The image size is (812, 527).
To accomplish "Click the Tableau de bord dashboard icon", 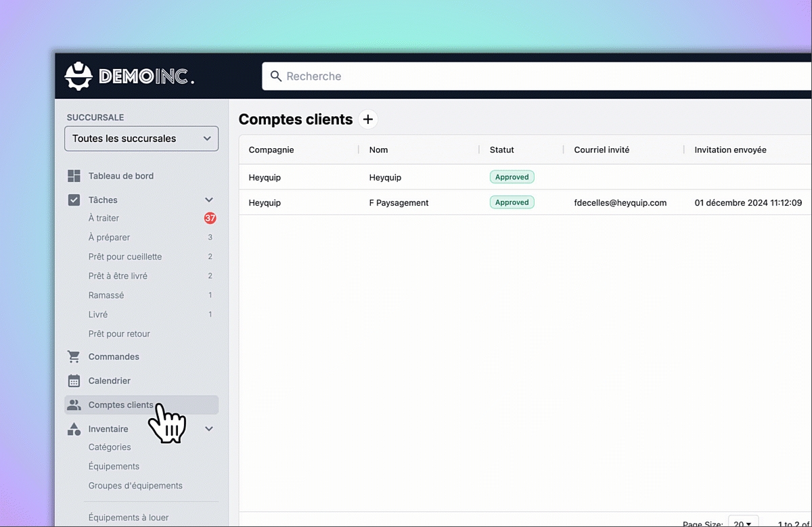I will coord(74,176).
